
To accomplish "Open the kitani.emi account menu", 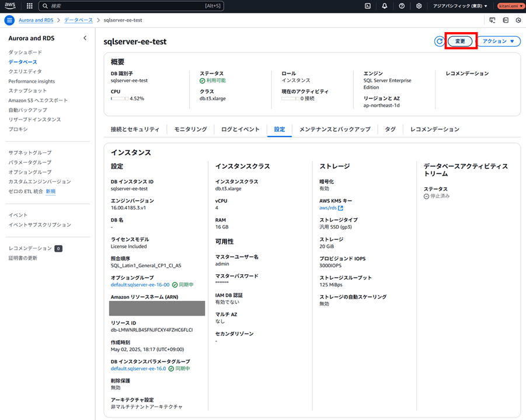I will 510,6.
